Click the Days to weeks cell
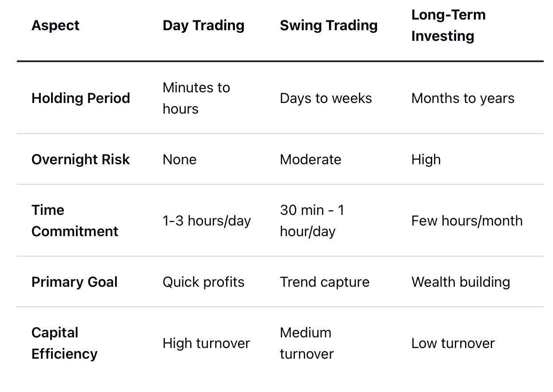Viewport: 553px width, 392px height. pos(326,98)
